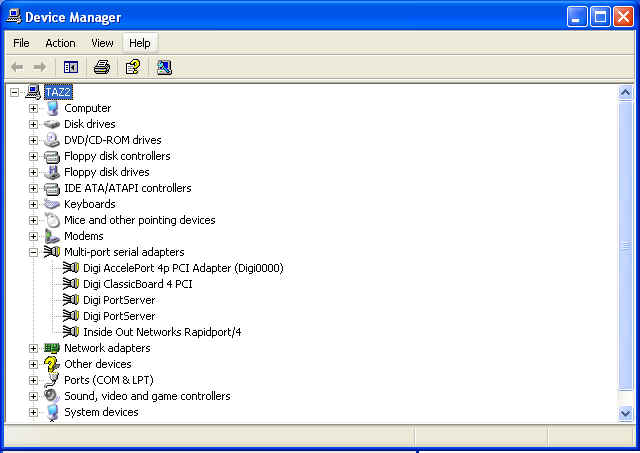
Task: Expand the Ports (COM & LPT) node
Action: click(33, 380)
